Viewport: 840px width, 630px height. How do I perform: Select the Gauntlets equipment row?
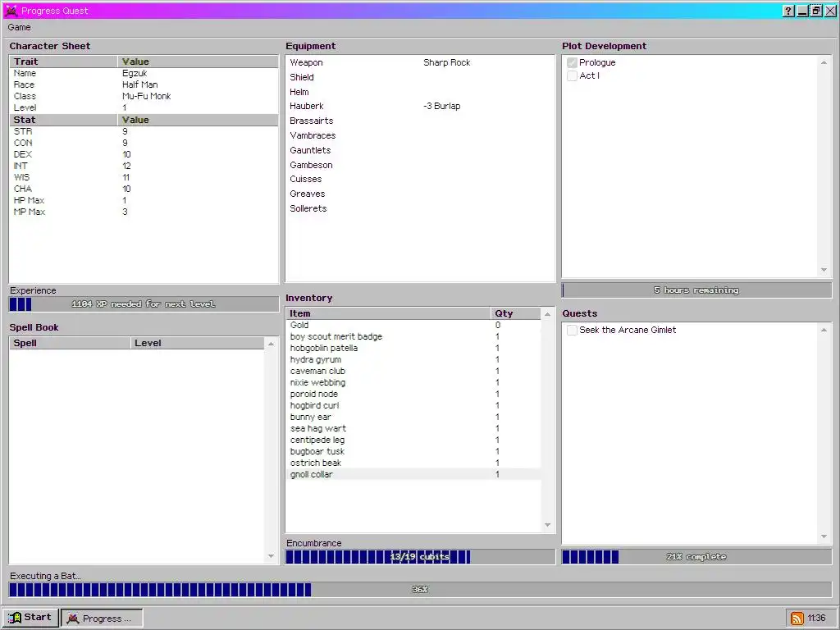[x=421, y=151]
